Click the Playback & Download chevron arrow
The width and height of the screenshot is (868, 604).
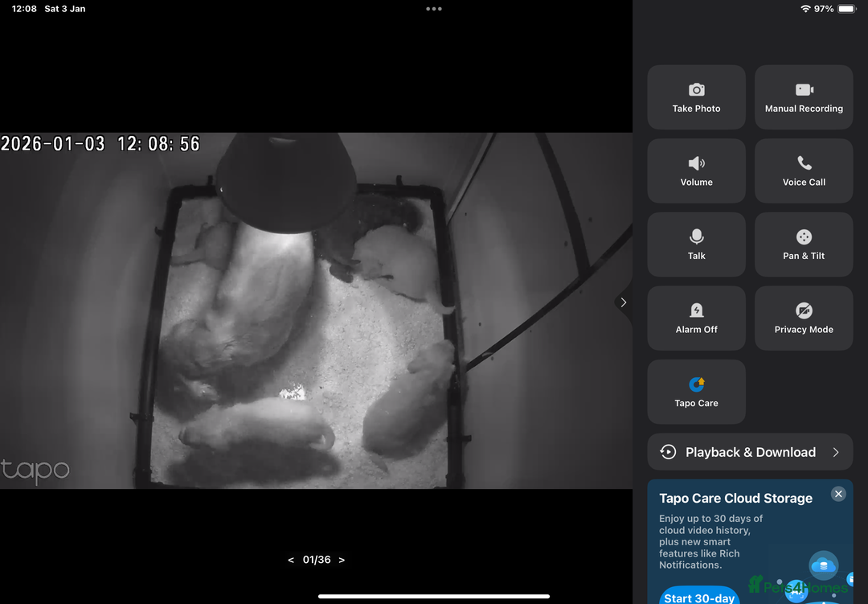point(836,452)
